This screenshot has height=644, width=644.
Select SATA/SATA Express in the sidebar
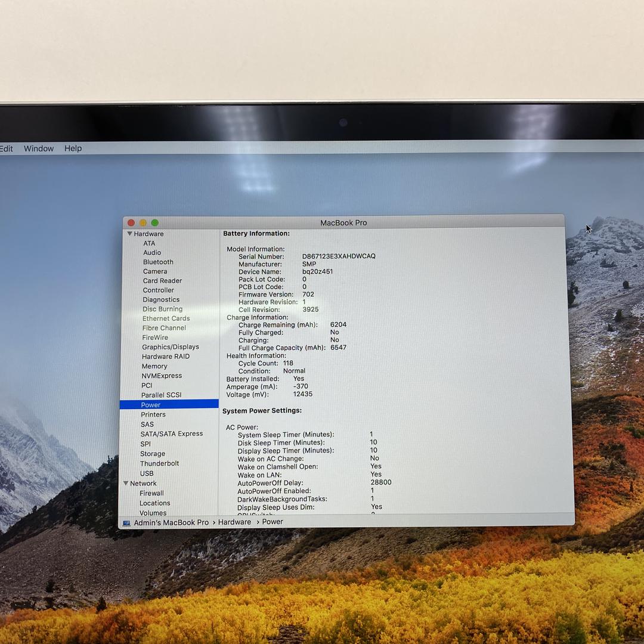[172, 434]
